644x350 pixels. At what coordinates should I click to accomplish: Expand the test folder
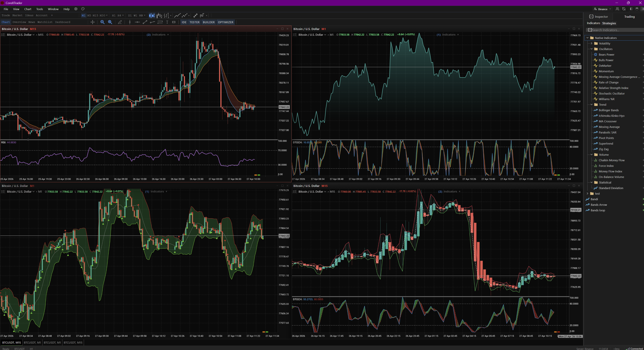[x=587, y=194]
